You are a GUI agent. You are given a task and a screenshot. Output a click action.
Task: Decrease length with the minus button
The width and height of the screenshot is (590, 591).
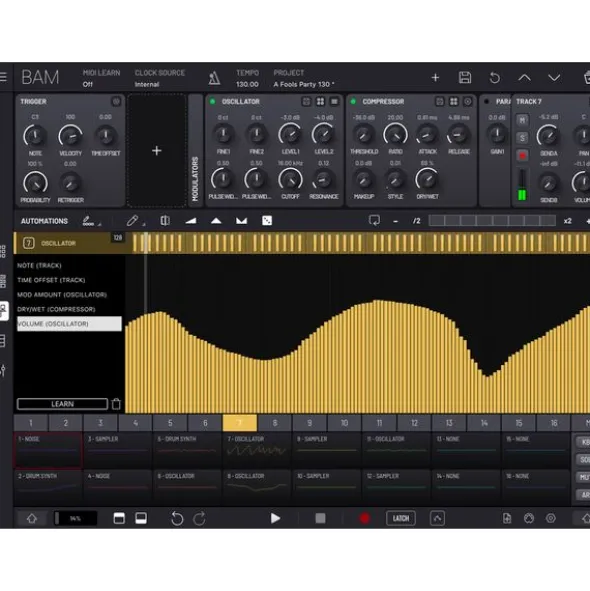point(395,221)
